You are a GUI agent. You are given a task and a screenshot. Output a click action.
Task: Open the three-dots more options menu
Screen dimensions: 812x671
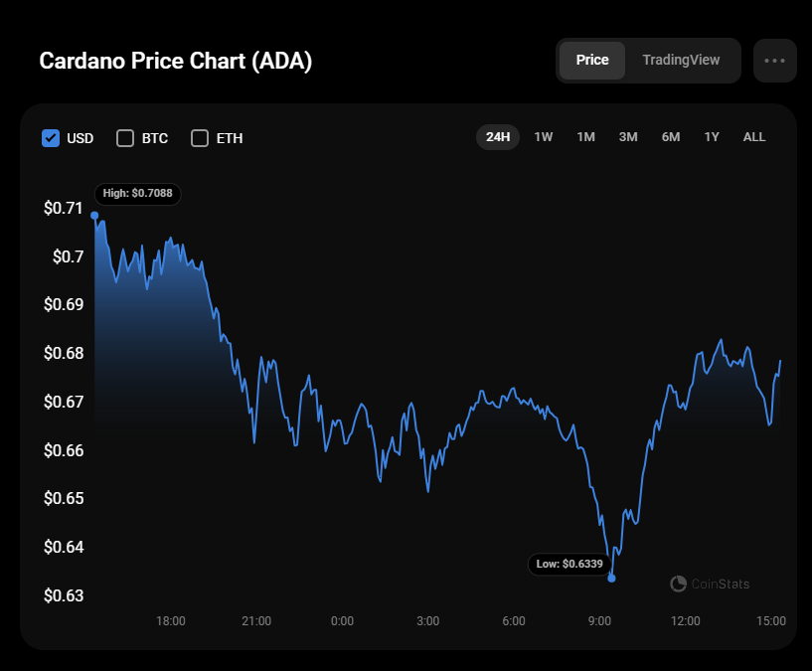click(775, 61)
